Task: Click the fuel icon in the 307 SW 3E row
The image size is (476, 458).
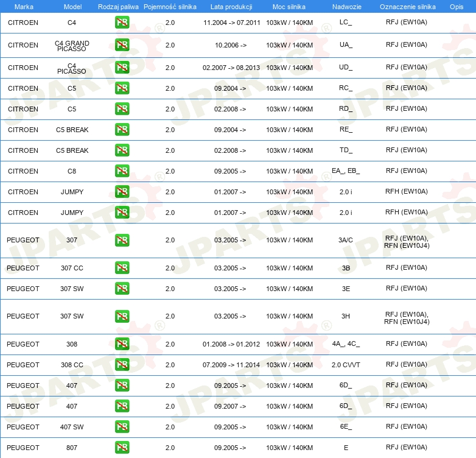Action: point(122,288)
